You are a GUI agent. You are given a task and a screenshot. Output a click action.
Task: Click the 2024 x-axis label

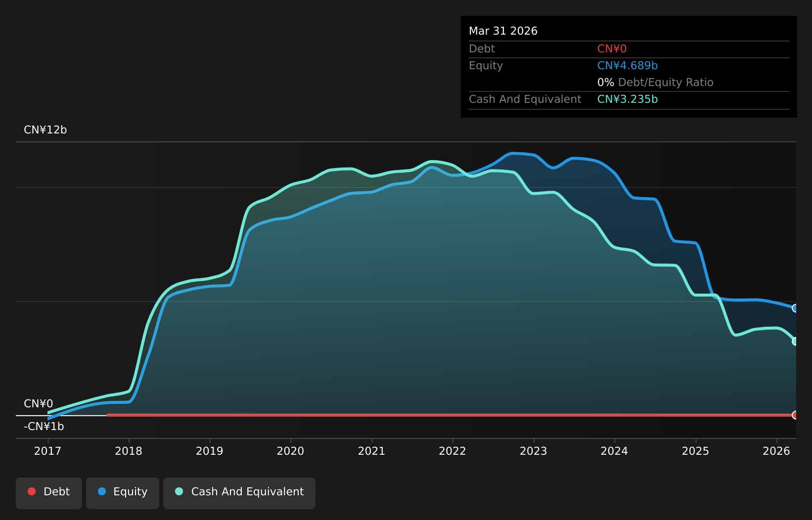pos(614,451)
